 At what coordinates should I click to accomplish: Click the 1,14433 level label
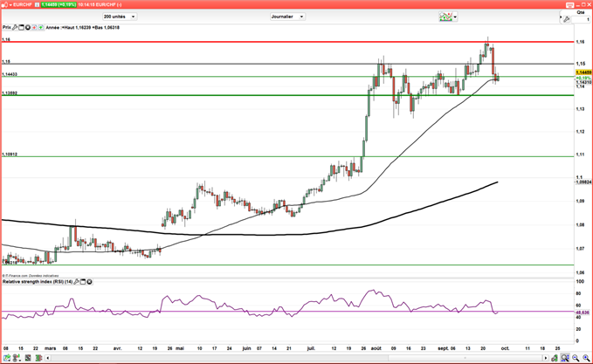point(10,74)
